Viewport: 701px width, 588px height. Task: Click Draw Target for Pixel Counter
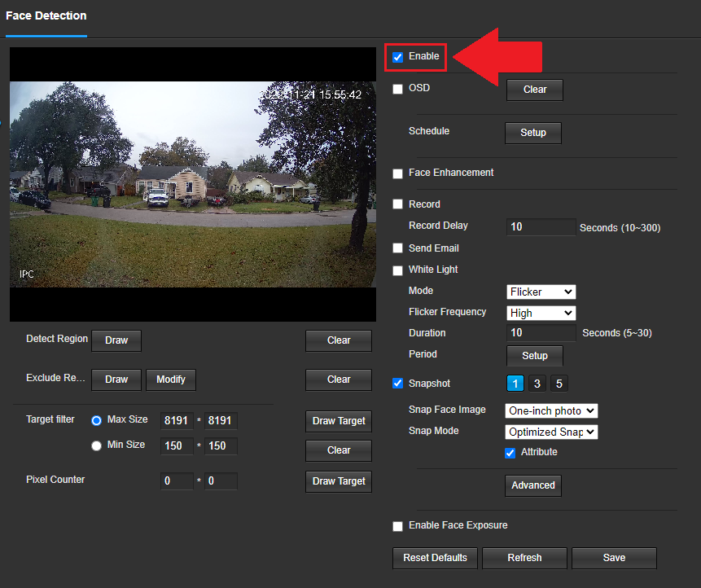point(339,481)
